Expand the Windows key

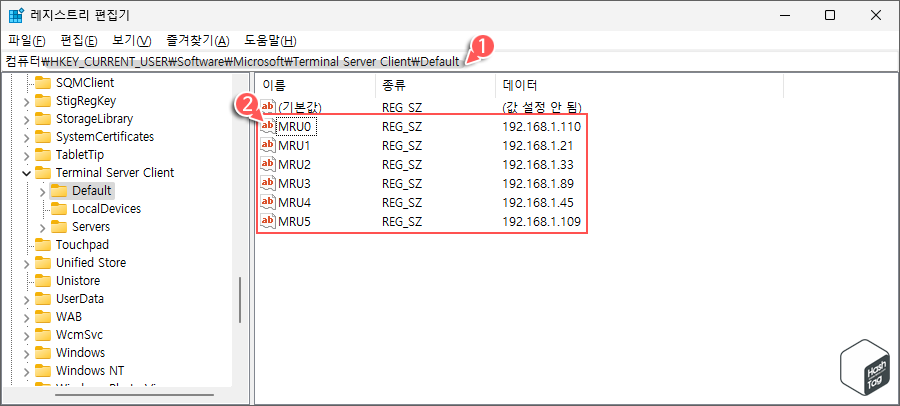[x=26, y=353]
